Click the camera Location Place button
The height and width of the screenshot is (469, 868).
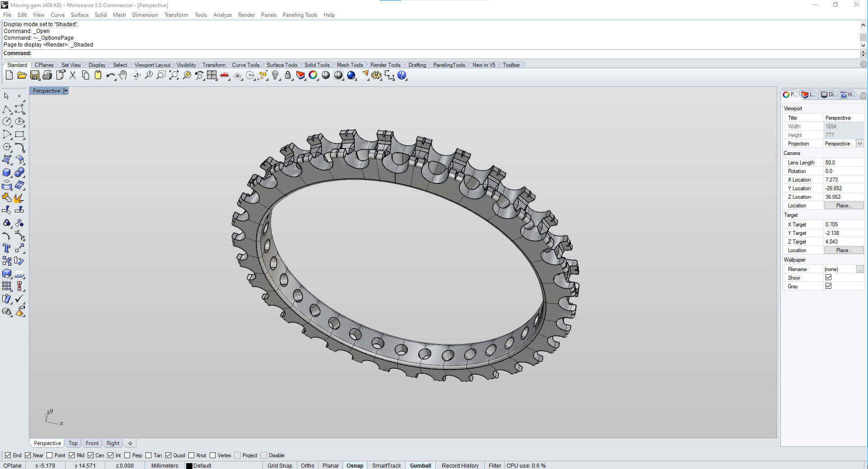point(844,205)
